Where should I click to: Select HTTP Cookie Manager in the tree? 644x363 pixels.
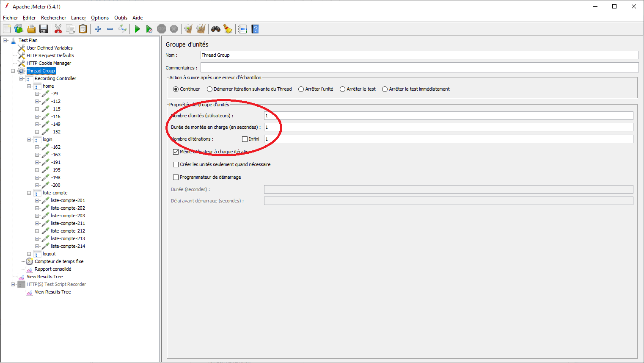49,63
